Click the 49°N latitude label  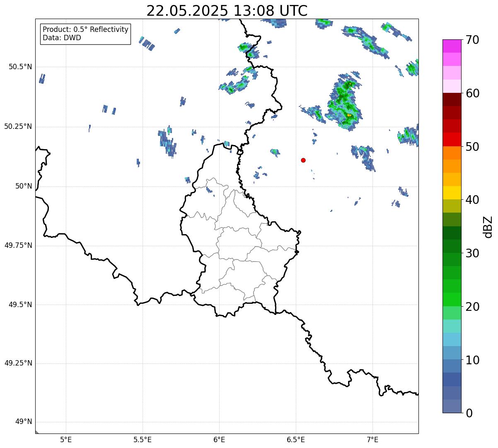(24, 422)
